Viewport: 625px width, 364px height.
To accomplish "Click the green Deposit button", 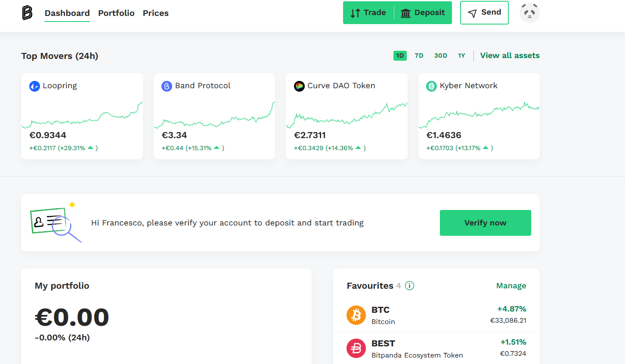I will pos(423,13).
